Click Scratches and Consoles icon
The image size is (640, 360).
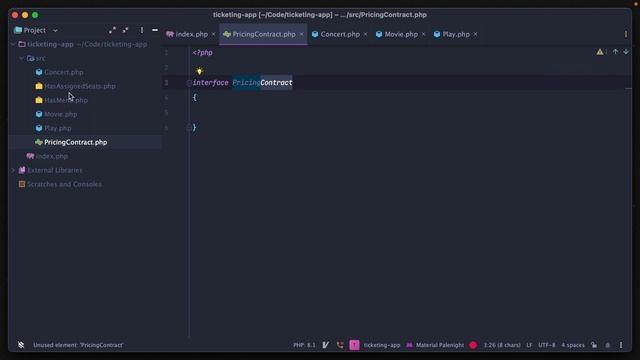point(22,184)
